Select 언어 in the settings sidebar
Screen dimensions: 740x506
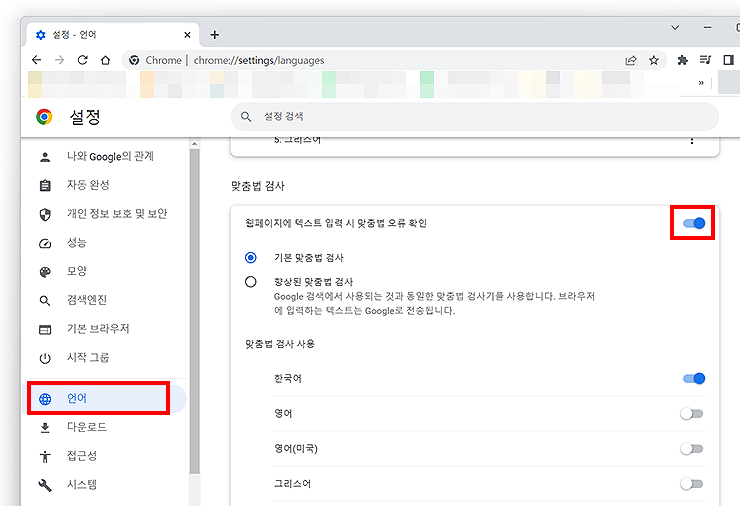(104, 399)
